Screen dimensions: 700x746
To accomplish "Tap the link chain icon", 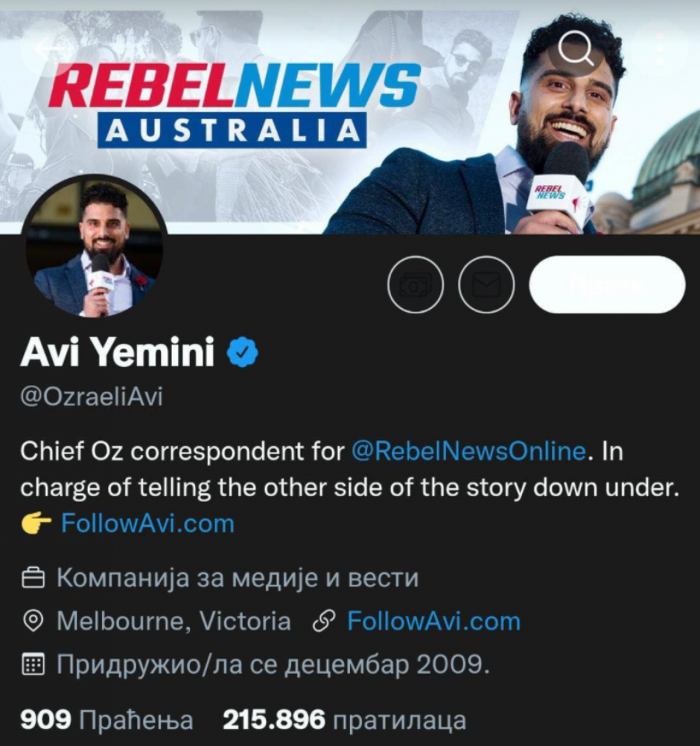I will point(324,622).
